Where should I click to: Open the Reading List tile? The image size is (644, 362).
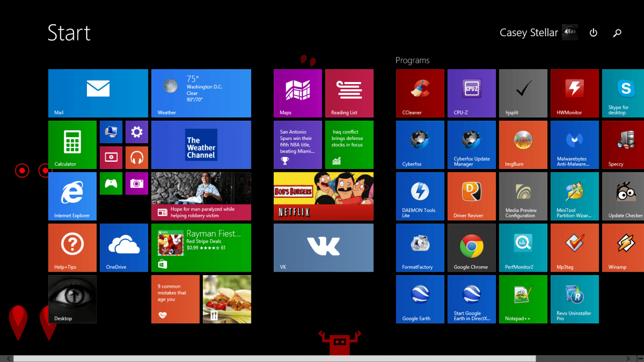(x=349, y=93)
